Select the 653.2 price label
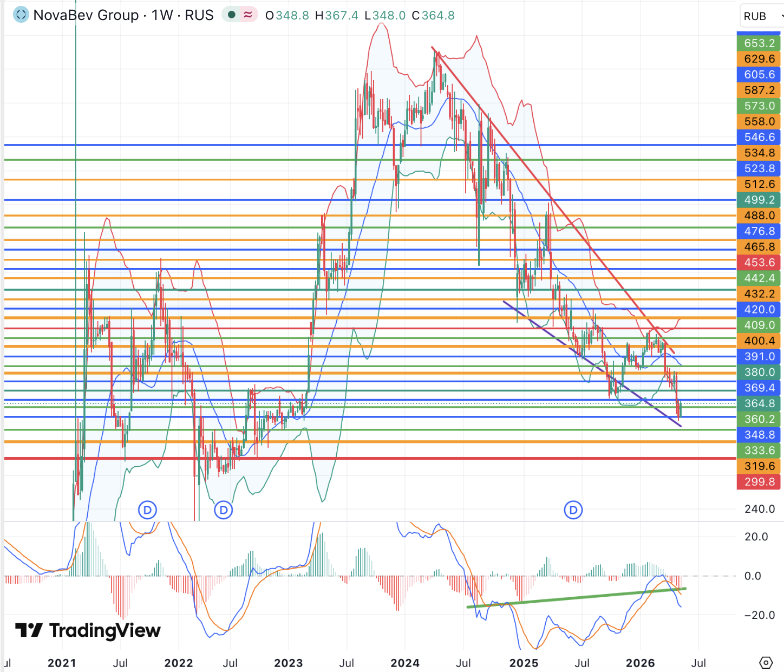The width and height of the screenshot is (784, 672). click(759, 43)
